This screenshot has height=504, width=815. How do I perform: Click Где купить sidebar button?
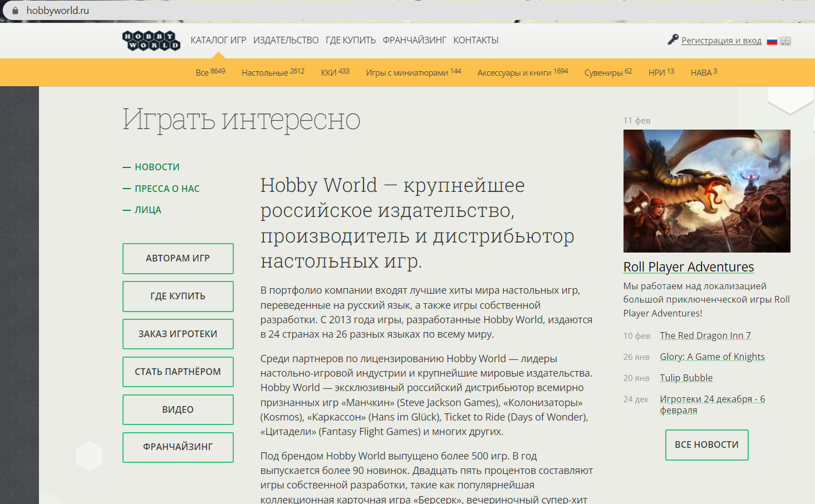tap(178, 297)
